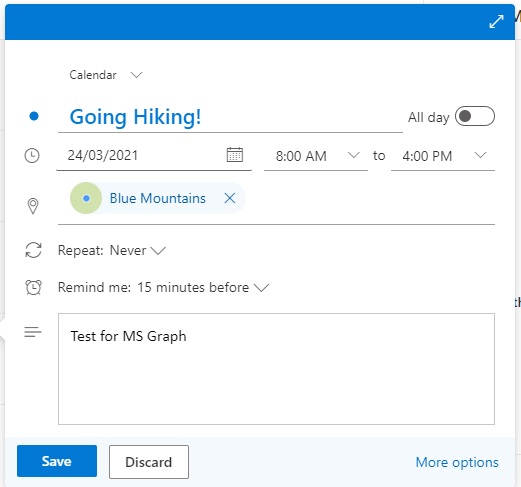Remove the Blue Mountains location
This screenshot has width=521, height=487.
click(x=230, y=198)
